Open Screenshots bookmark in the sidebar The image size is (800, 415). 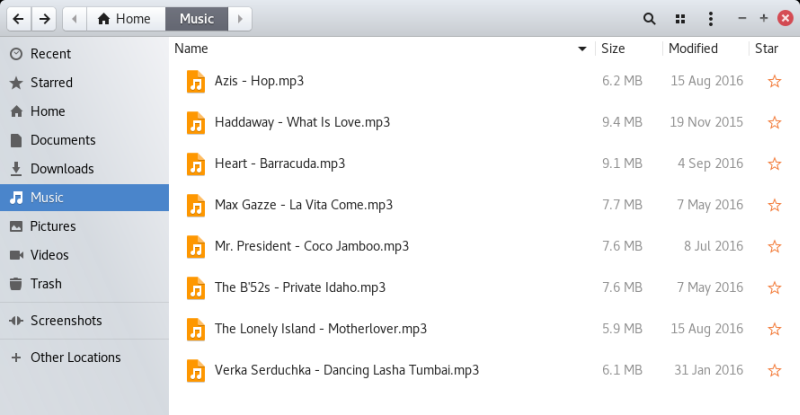coord(84,321)
